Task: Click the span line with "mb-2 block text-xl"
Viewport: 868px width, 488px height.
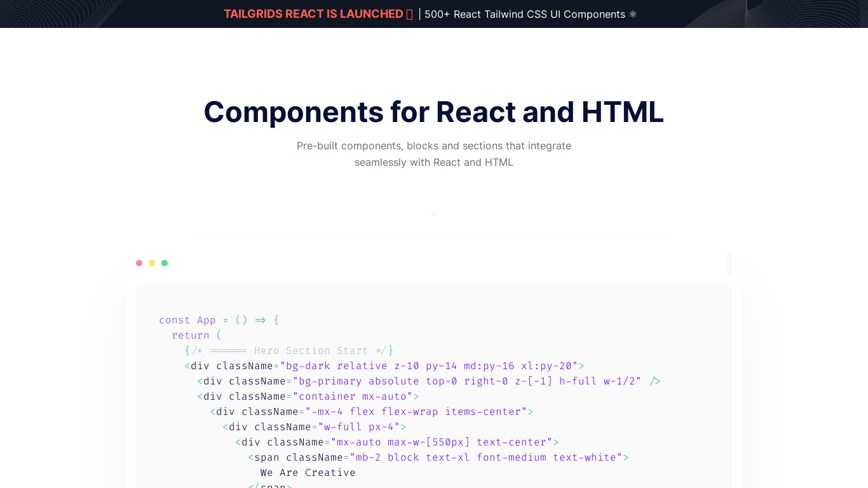Action: coord(438,457)
